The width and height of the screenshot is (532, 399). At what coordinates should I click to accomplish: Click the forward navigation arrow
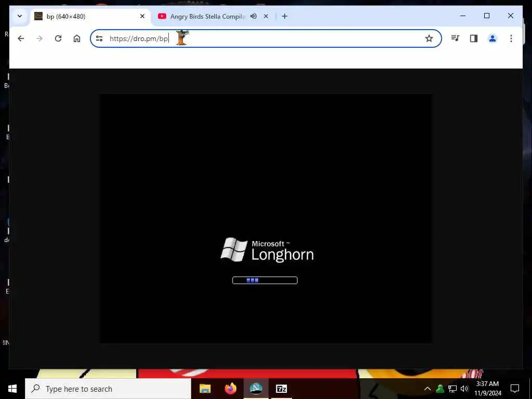click(39, 38)
